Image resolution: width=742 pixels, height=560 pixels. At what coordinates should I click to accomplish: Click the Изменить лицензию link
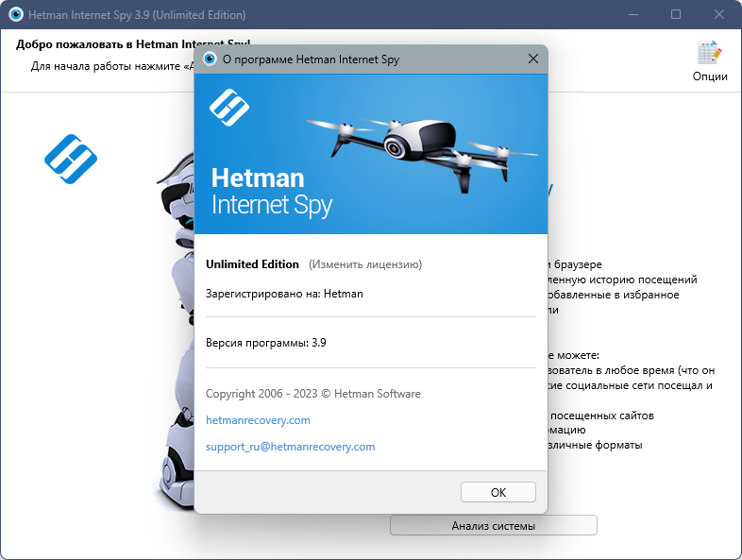pyautogui.click(x=365, y=264)
